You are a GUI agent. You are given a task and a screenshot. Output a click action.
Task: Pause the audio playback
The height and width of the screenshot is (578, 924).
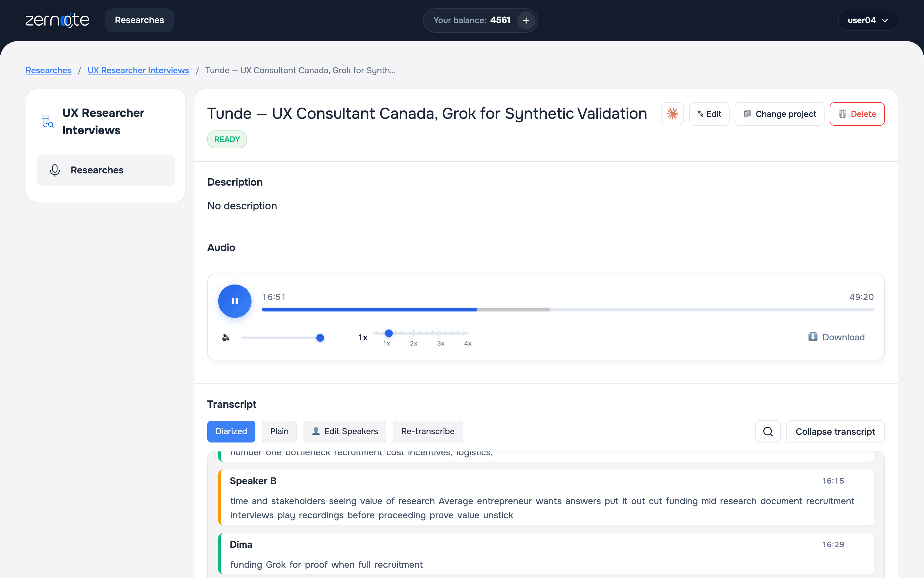click(x=235, y=301)
